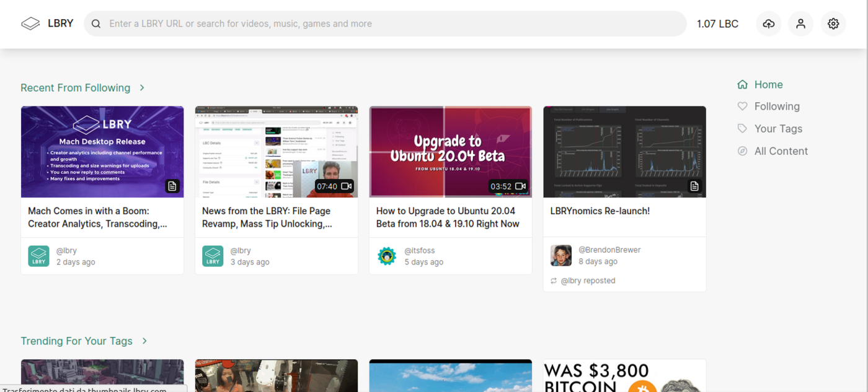Viewport: 868px width, 392px height.
Task: Click the document badge on Mach Desktop thumbnail
Action: point(172,185)
